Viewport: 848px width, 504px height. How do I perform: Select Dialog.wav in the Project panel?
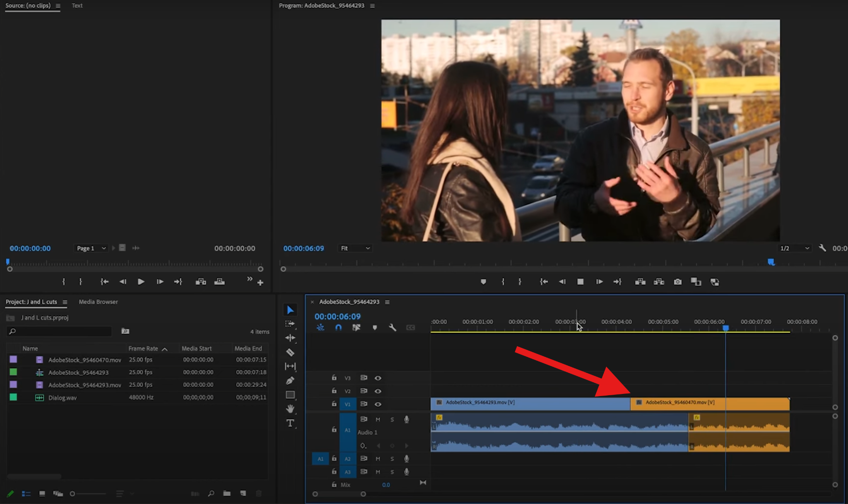pos(63,398)
